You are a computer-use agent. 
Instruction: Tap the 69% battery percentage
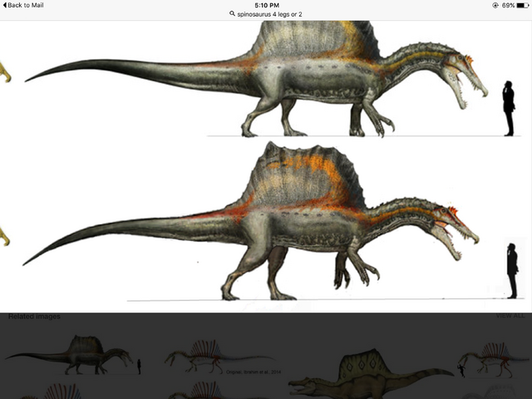tap(508, 5)
